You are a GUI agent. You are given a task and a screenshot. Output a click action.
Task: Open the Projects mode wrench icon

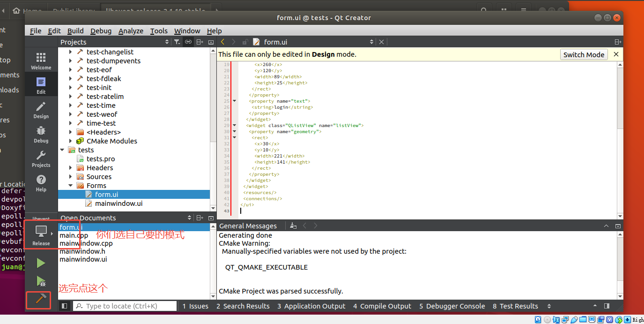41,158
